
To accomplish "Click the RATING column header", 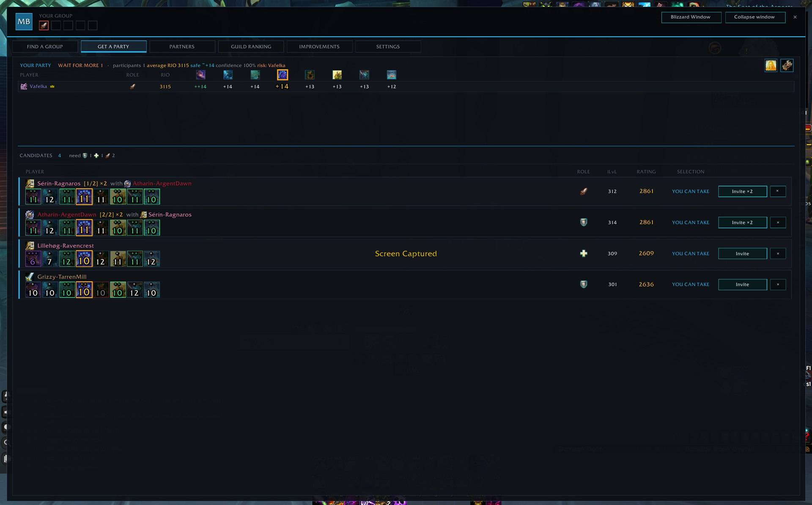I will (646, 172).
